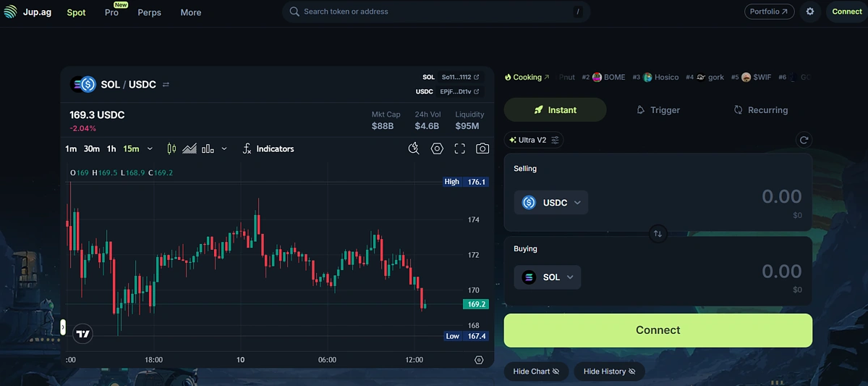This screenshot has height=386, width=868.
Task: Click the TradingView logo on chart
Action: (x=83, y=333)
